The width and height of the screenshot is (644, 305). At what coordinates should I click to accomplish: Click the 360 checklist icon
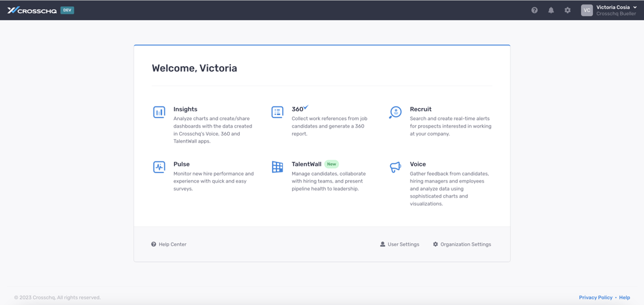[277, 112]
